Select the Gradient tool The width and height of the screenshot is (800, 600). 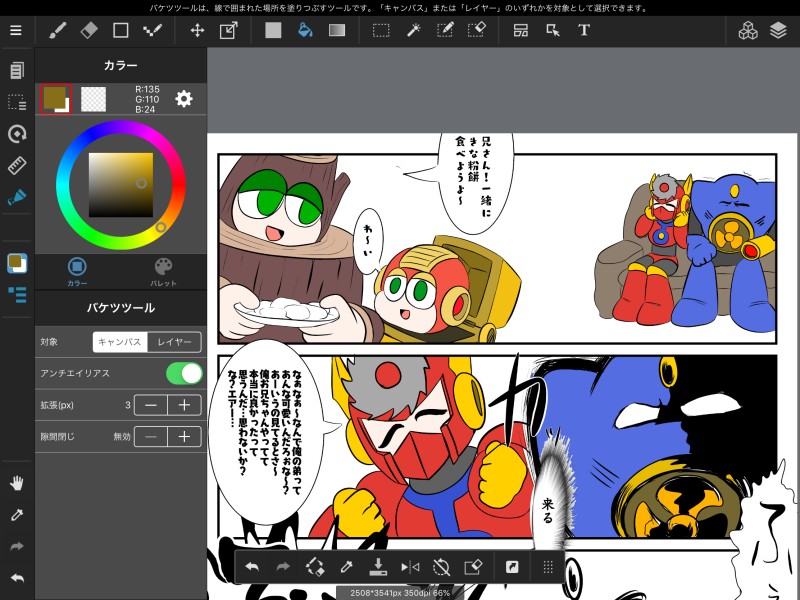click(x=337, y=30)
